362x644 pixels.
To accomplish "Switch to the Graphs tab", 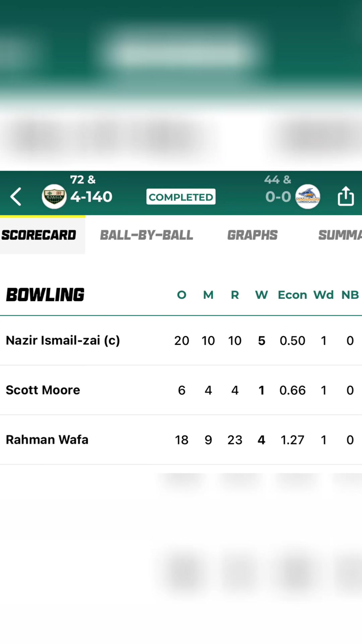I will 252,235.
